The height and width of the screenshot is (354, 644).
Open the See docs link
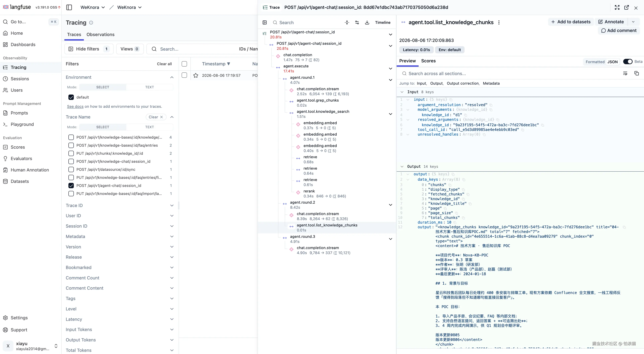click(x=75, y=106)
